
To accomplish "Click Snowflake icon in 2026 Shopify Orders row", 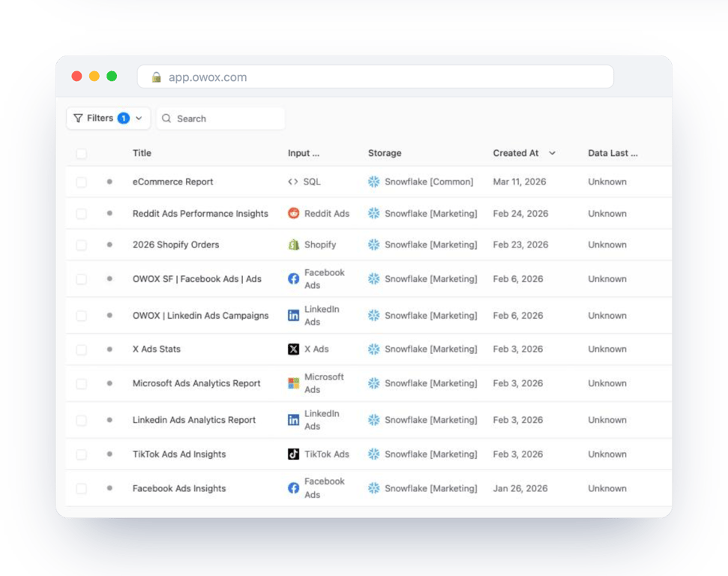I will pyautogui.click(x=374, y=244).
